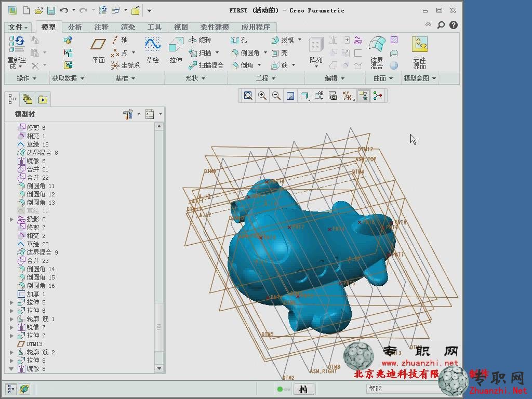Expand the 形状 (Shapes) group dropdown
Image resolution: width=532 pixels, height=399 pixels.
195,78
